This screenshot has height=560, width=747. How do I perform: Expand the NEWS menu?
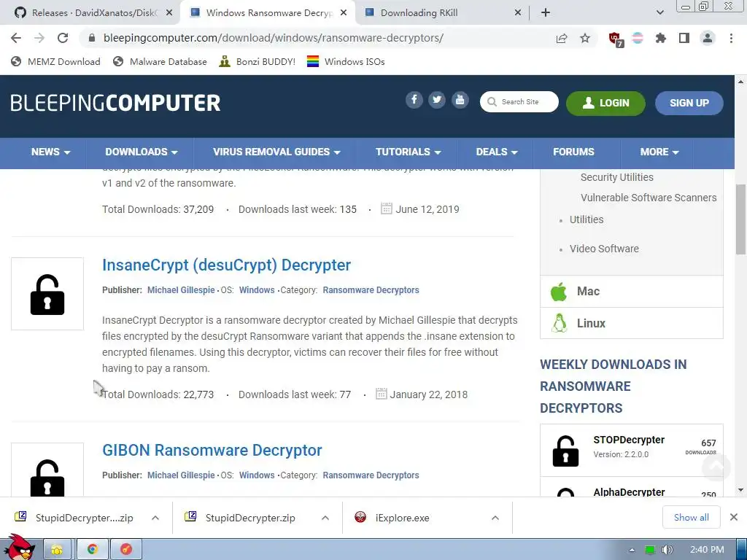pyautogui.click(x=50, y=152)
